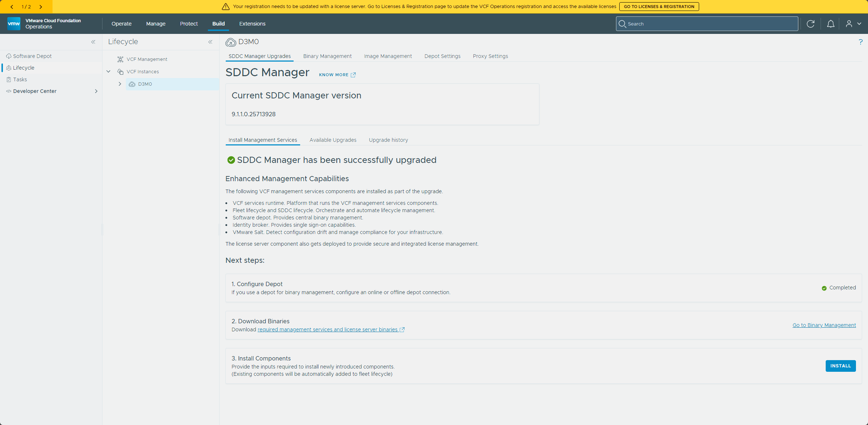Click Go to Licenses & Registration button

[x=659, y=7]
